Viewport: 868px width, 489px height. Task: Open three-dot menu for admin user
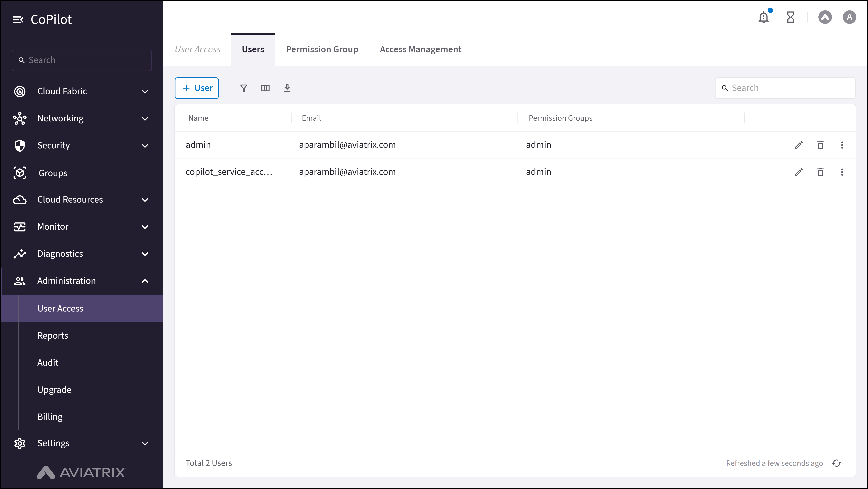pos(842,145)
